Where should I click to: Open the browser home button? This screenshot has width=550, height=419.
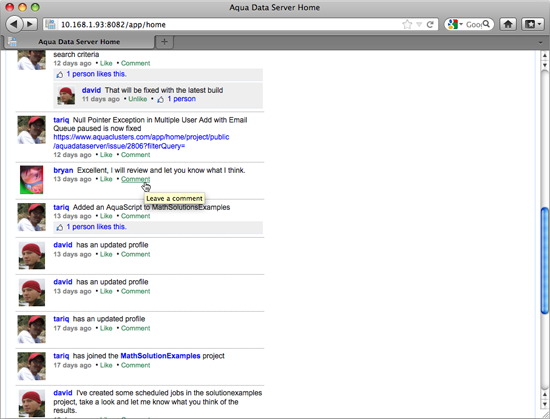508,24
